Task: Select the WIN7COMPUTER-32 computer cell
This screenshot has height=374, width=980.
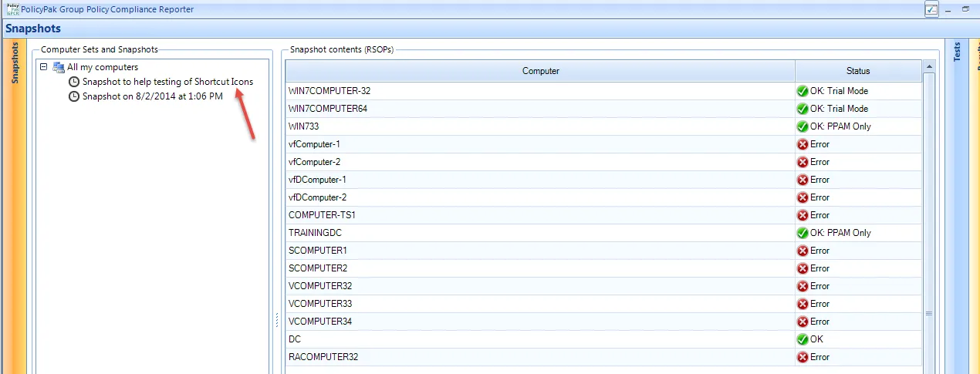Action: tap(540, 91)
